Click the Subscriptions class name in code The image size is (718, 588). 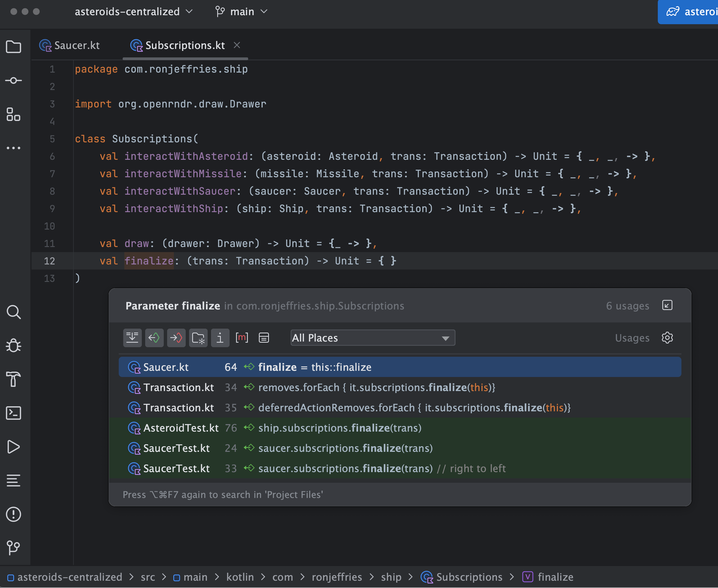tap(152, 139)
